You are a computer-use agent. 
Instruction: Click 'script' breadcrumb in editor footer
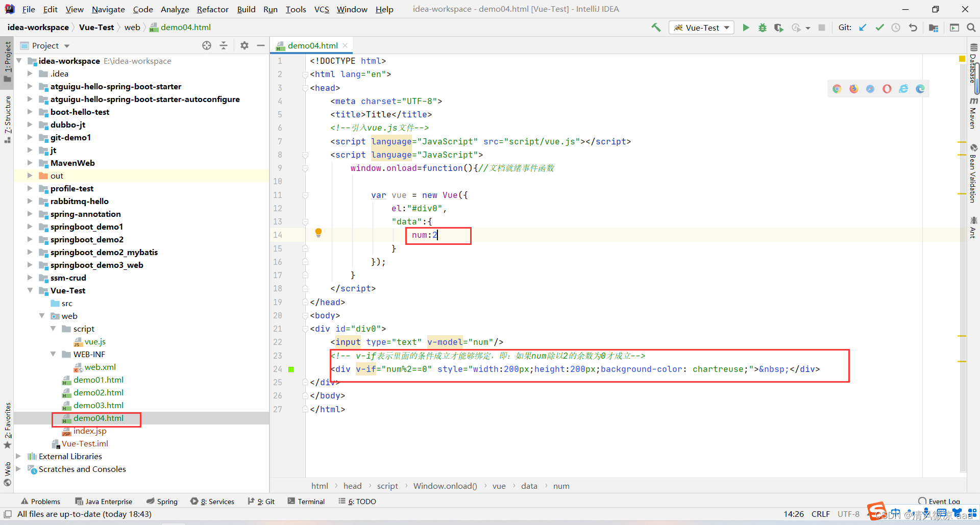pos(387,486)
